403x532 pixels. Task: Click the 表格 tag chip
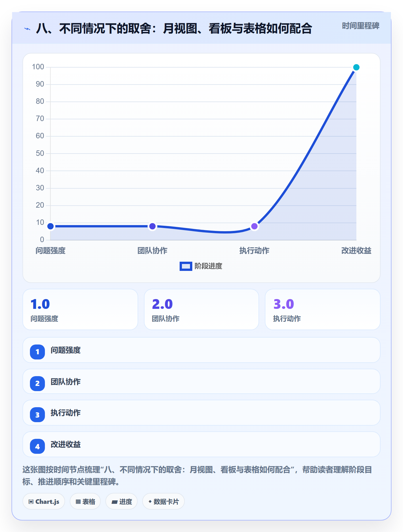pyautogui.click(x=85, y=502)
